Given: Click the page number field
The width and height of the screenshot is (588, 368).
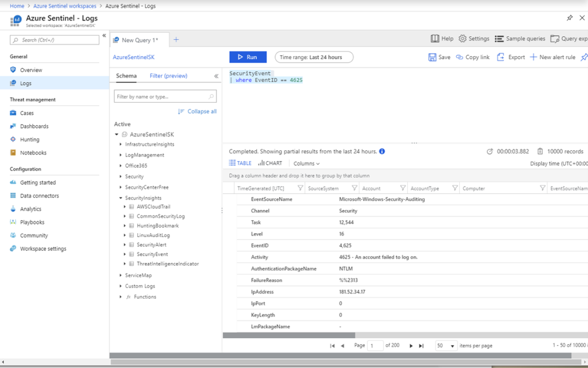Looking at the screenshot, I should [x=376, y=346].
